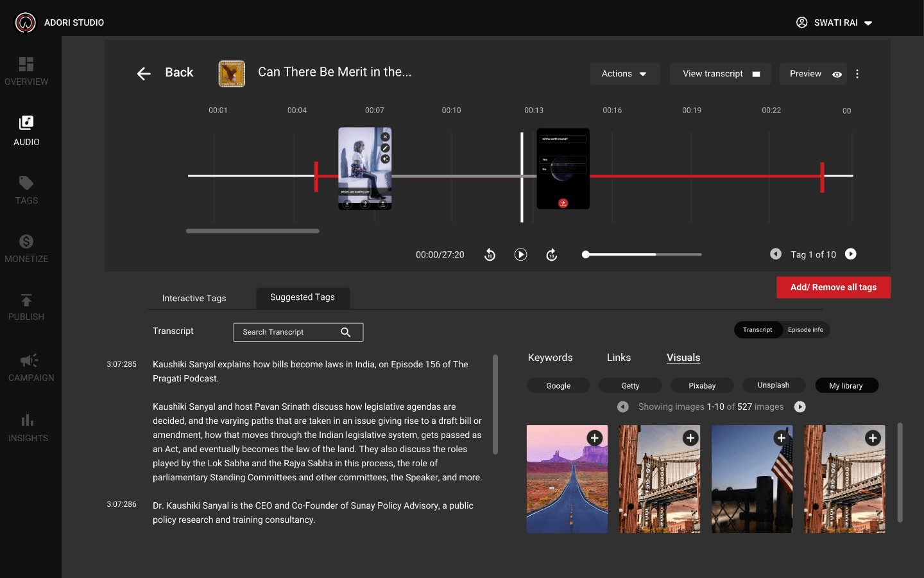
Task: Open the three-dot more options menu
Action: point(857,74)
